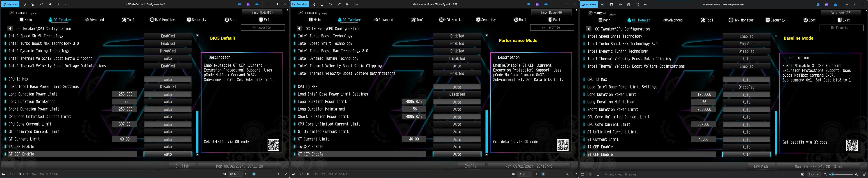Click Long Duration Power Limit 125.000 field in Baseline Mode window
868x178 pixels.
[x=704, y=95]
